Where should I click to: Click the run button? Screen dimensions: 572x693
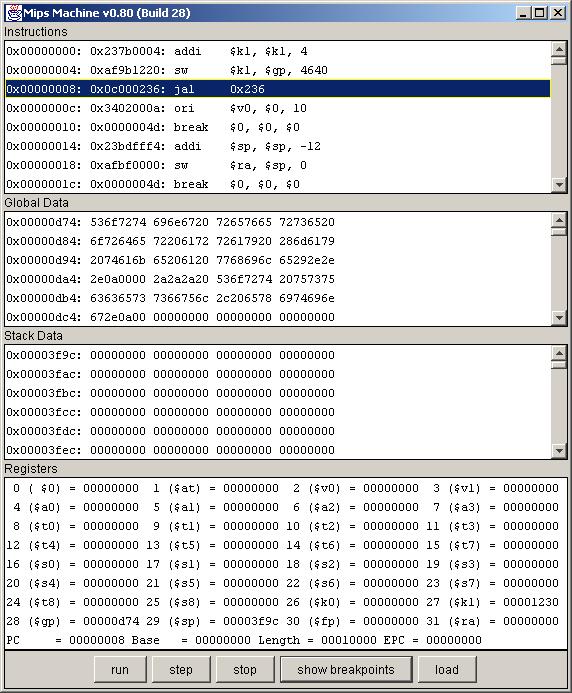(x=120, y=670)
